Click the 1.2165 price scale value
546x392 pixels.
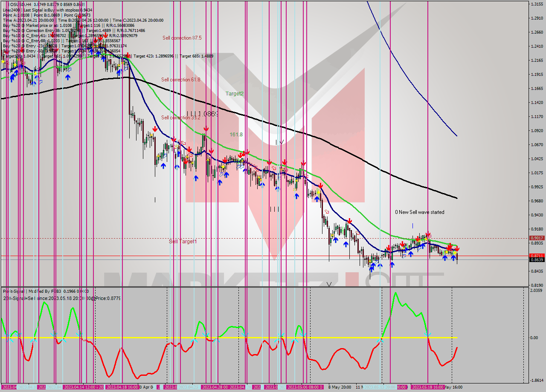tap(537, 60)
